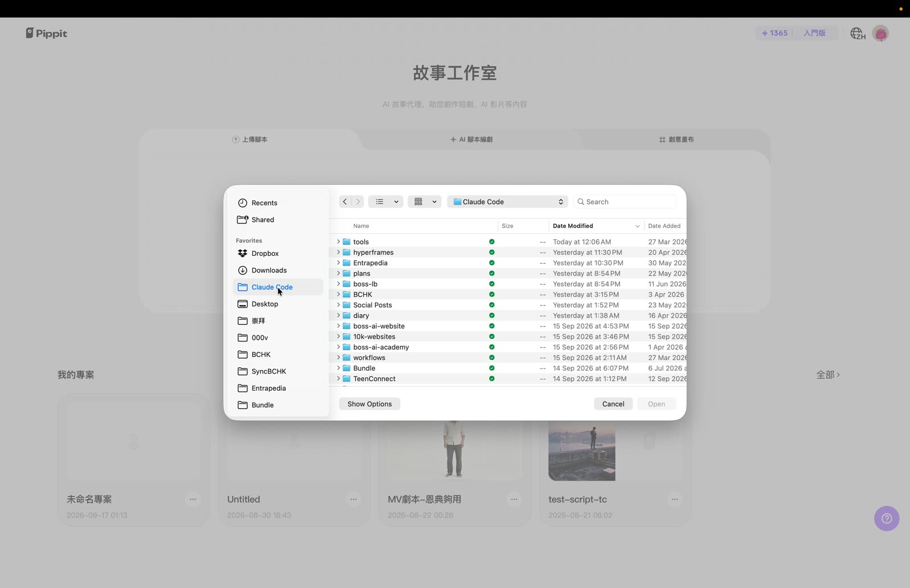Switch to the AI 腳本編劇 tab
The height and width of the screenshot is (588, 910).
click(471, 139)
